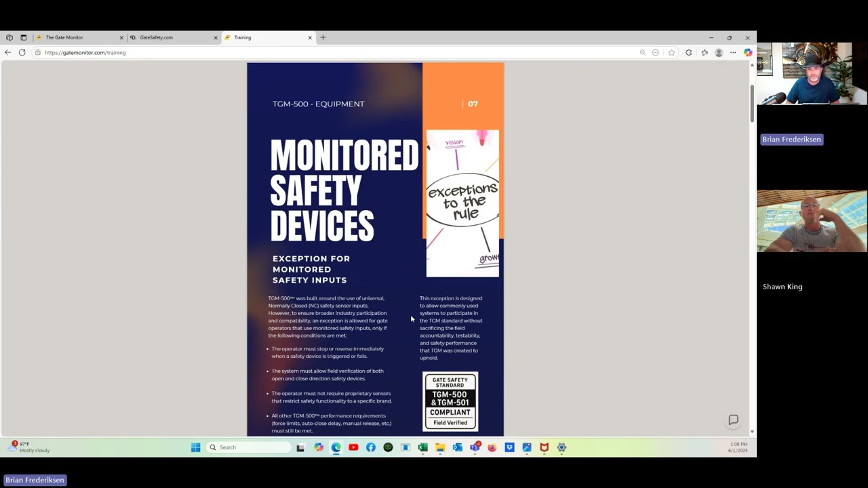Select Shawn King's video tile
868x488 pixels.
point(812,221)
